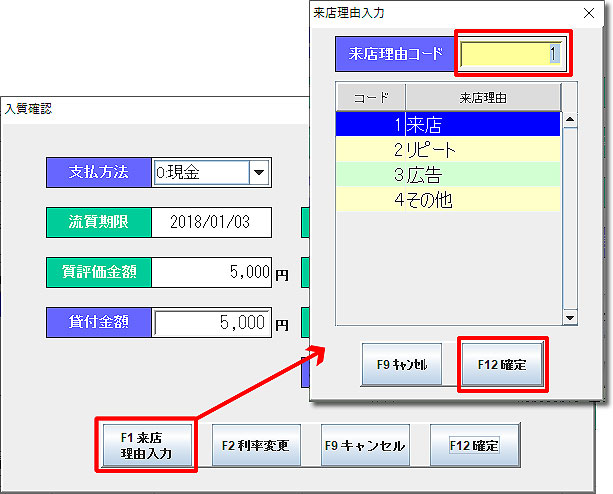613x494 pixels.
Task: Click the コード column header
Action: pyautogui.click(x=371, y=97)
